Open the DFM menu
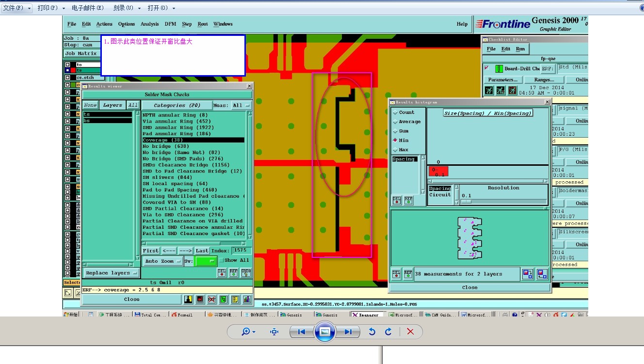Viewport: 644px width, 364px height. click(170, 24)
